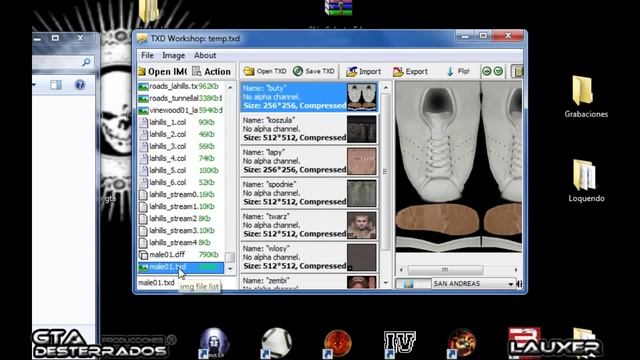
Task: Select lahills_stream3 file entry
Action: click(180, 231)
